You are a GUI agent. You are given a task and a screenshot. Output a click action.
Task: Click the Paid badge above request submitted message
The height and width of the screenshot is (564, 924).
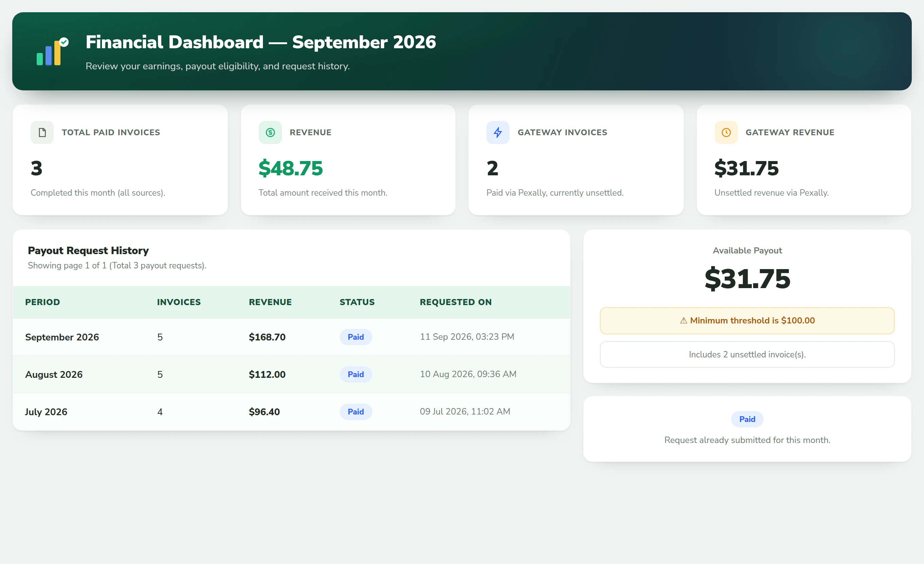(x=747, y=419)
